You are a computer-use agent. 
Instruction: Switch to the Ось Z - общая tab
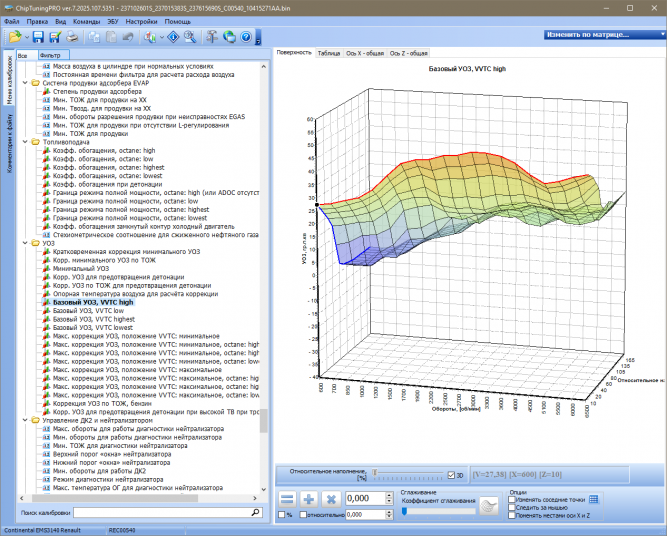(408, 53)
